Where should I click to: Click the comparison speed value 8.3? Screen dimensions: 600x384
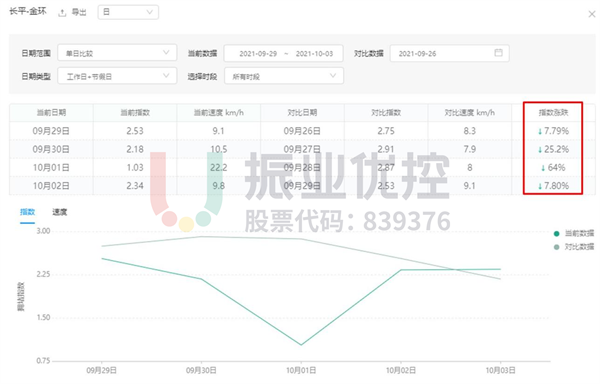click(x=470, y=131)
